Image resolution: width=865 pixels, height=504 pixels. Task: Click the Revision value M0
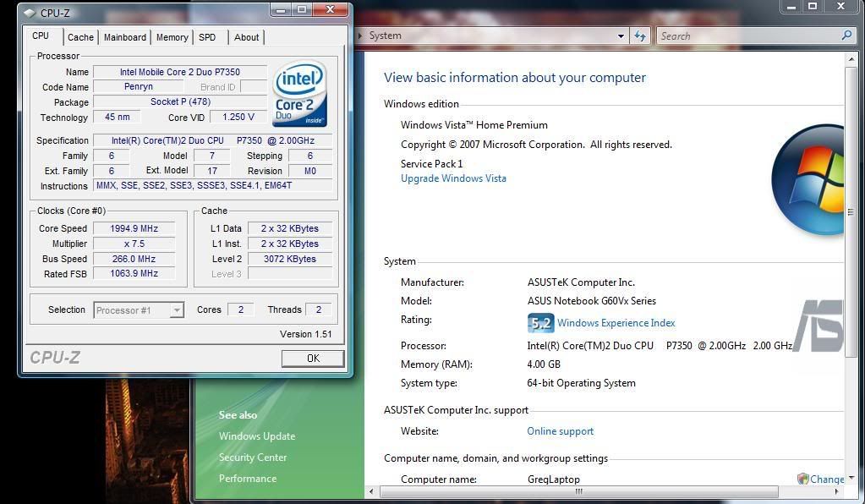pyautogui.click(x=310, y=171)
